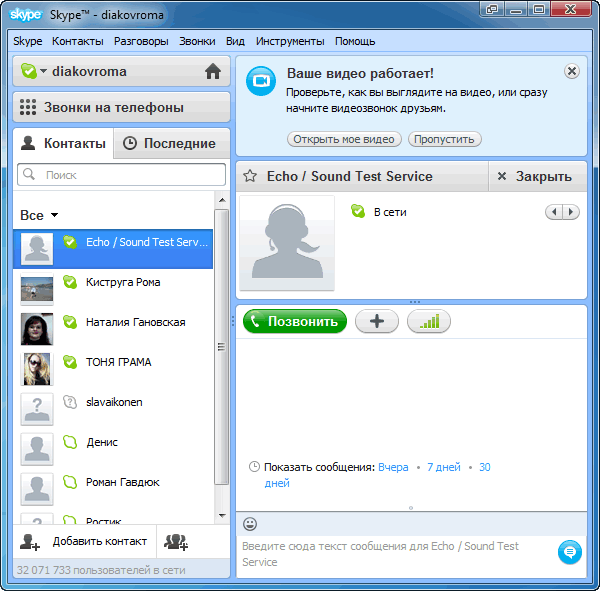600x591 pixels.
Task: Dismiss the video notification with X
Action: [x=572, y=71]
